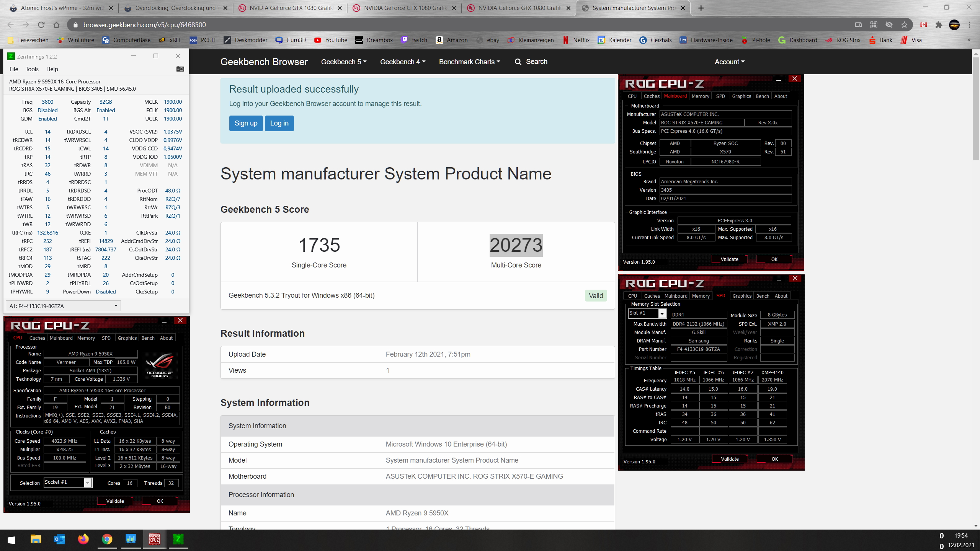
Task: Click the Core Speed value 4823.9 MHz
Action: (x=64, y=441)
